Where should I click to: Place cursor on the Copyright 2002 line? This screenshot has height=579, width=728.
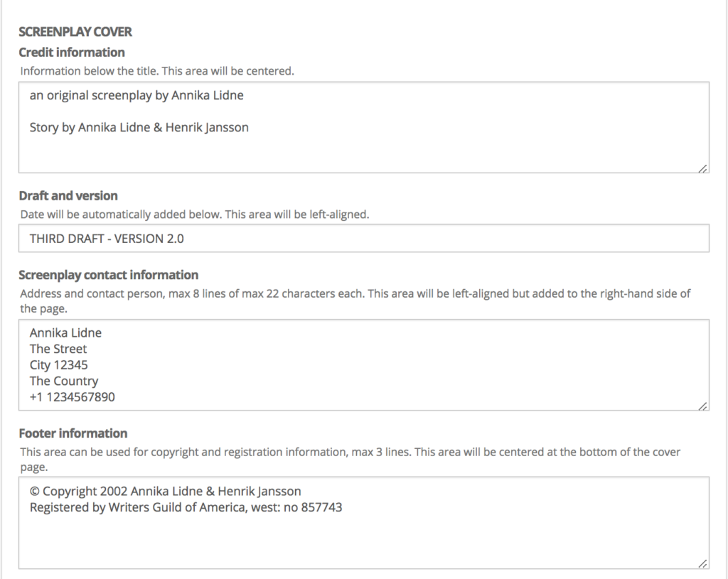[x=165, y=492]
